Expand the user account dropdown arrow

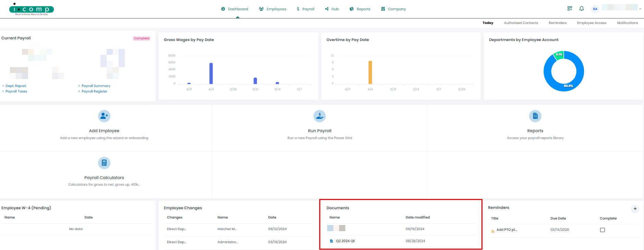[640, 9]
